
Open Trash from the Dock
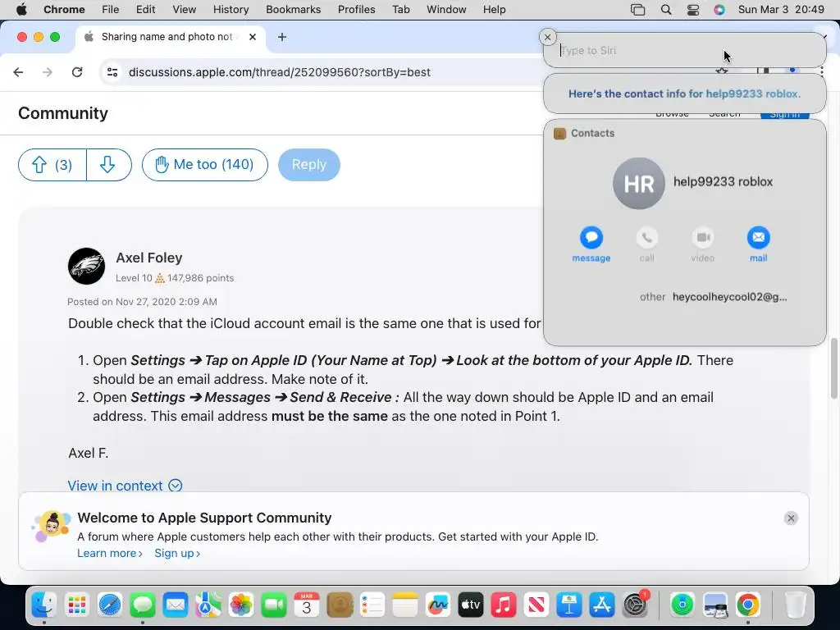click(x=795, y=605)
